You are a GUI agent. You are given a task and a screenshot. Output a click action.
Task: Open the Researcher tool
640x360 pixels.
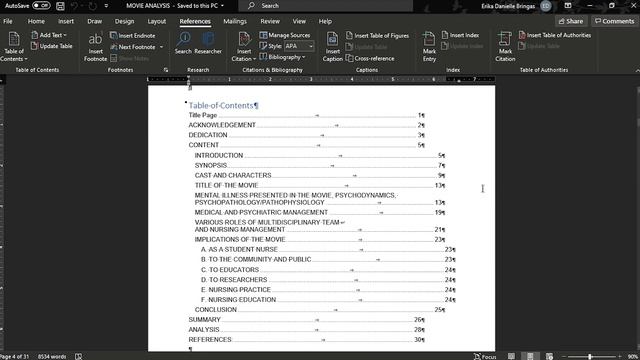tap(208, 43)
